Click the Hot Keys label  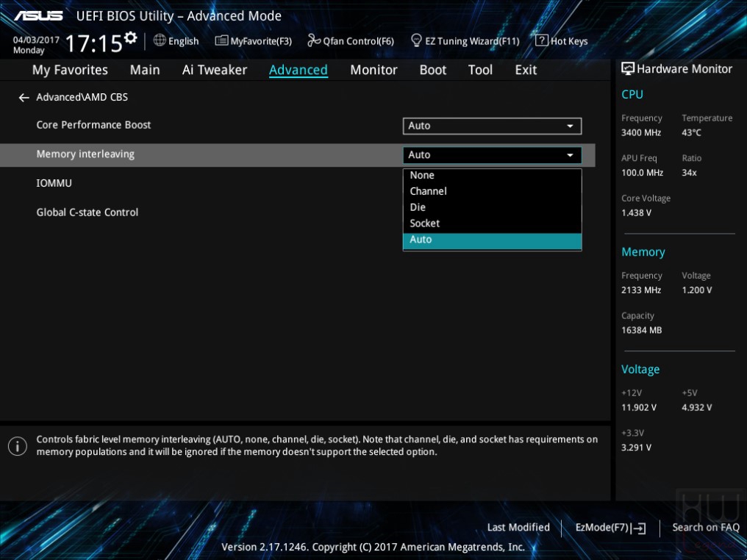pos(569,41)
